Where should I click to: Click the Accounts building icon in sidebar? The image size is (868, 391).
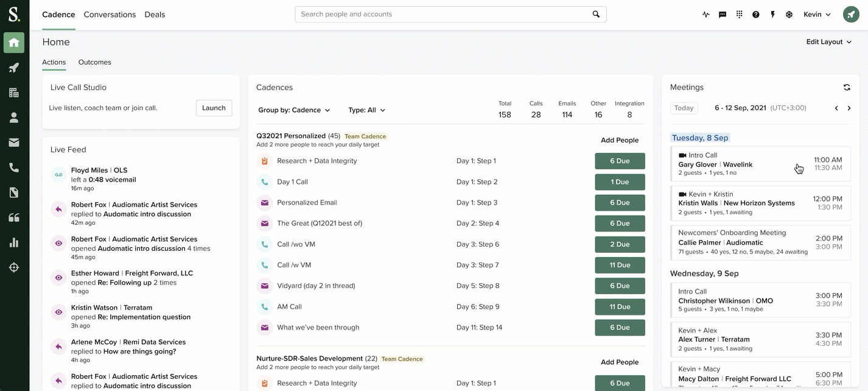click(13, 93)
